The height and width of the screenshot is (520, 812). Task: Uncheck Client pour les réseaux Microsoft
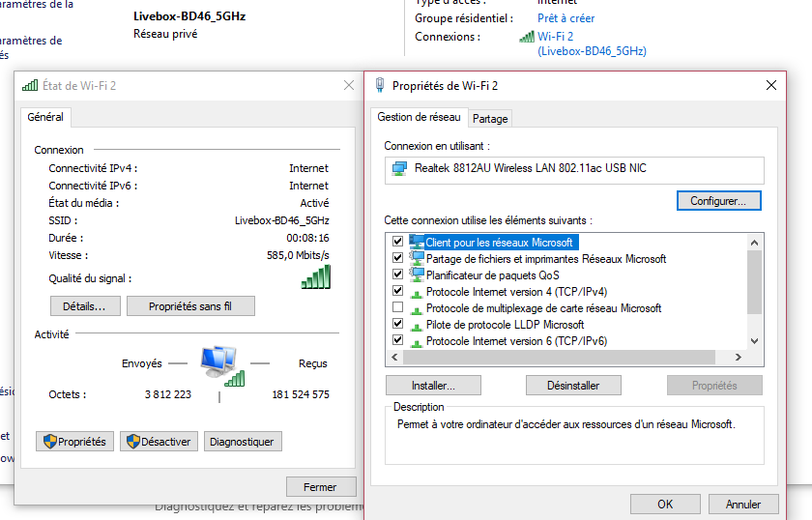[397, 242]
